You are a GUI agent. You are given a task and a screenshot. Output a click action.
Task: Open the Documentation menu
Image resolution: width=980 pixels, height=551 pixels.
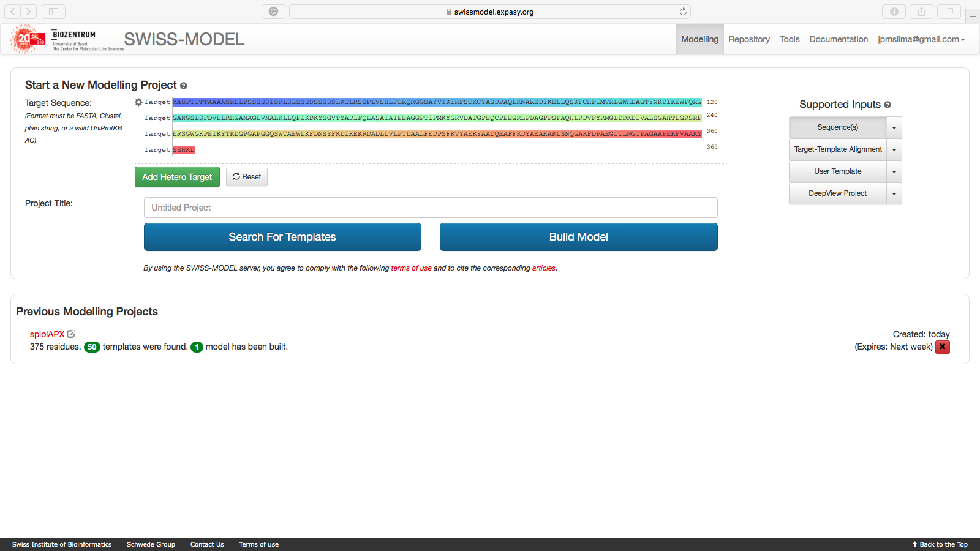point(839,39)
